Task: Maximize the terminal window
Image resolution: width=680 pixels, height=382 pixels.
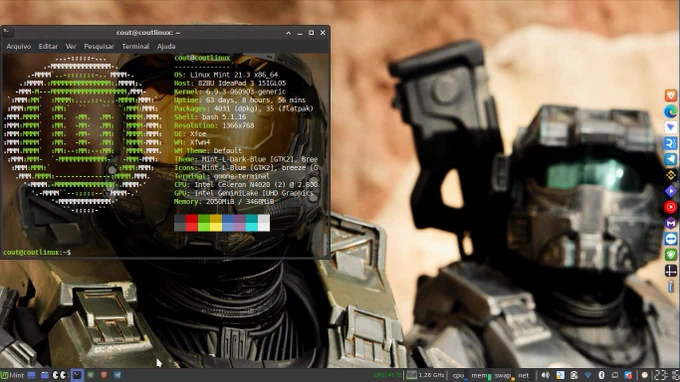Action: [x=311, y=33]
